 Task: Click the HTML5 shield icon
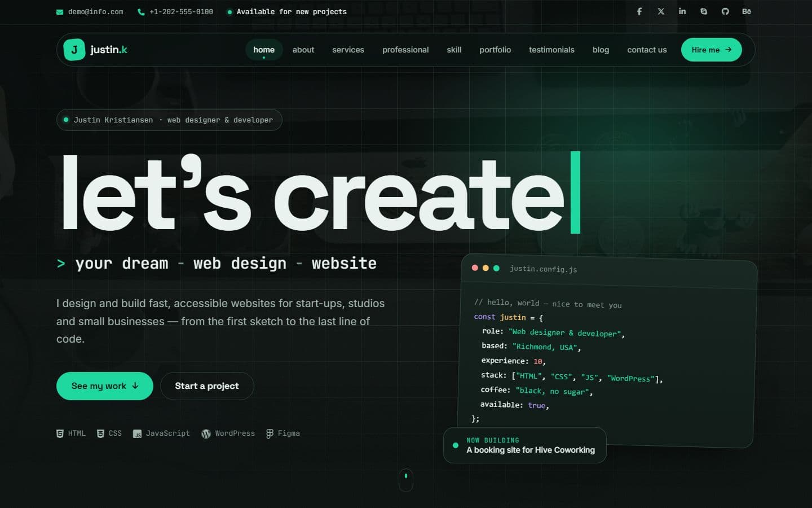[60, 433]
